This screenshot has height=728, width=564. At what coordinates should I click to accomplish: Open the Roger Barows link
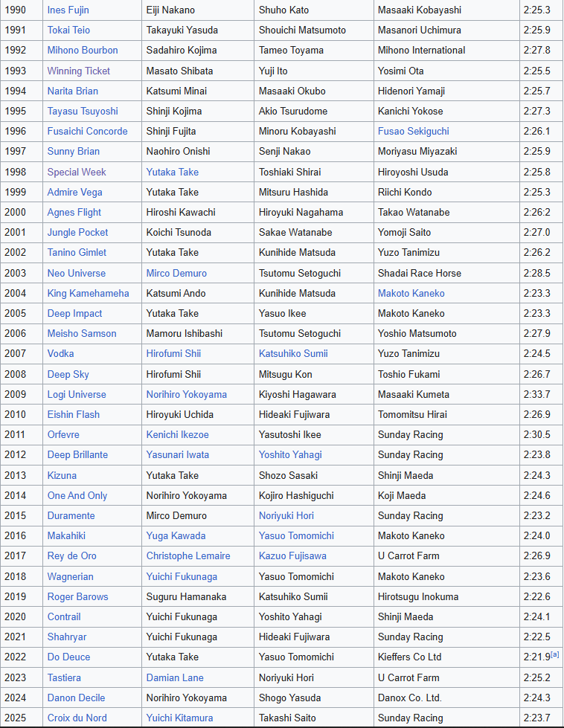coord(77,596)
